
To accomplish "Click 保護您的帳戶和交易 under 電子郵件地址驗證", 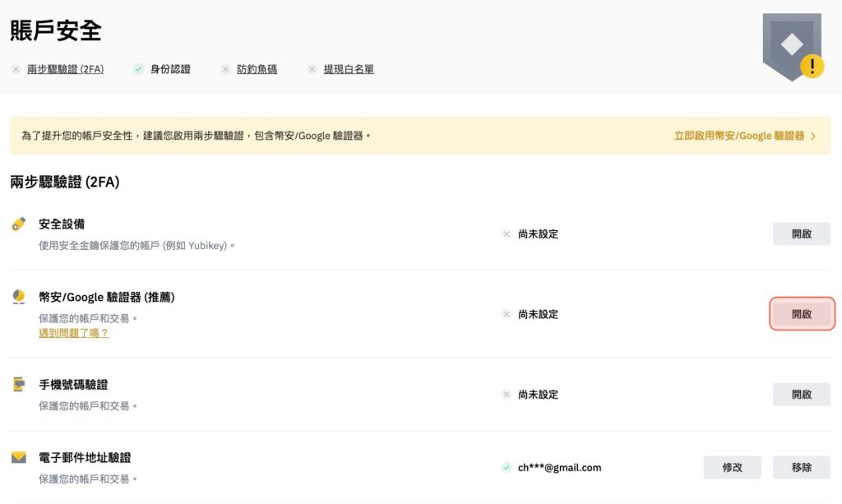I will 87,479.
